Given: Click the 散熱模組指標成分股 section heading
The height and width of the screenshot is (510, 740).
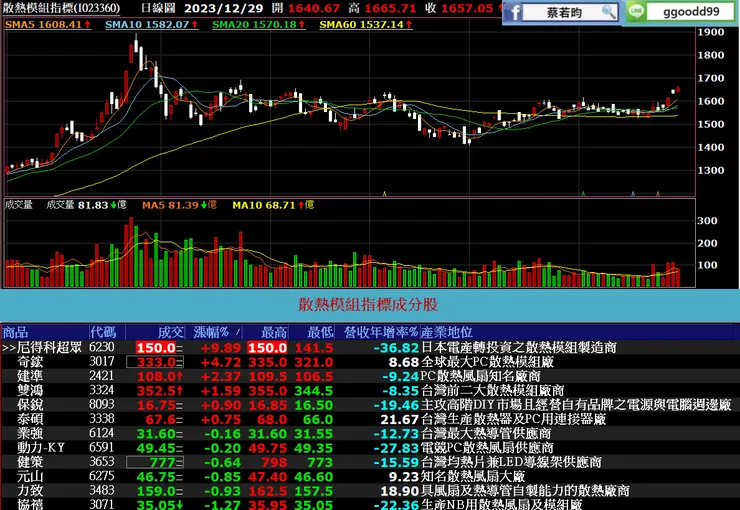Looking at the screenshot, I should tap(368, 304).
